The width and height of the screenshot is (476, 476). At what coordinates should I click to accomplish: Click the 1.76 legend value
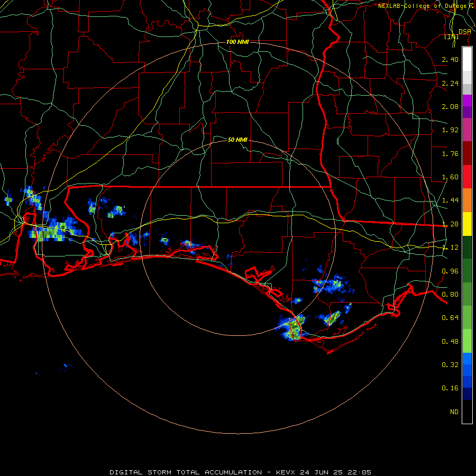click(x=450, y=153)
